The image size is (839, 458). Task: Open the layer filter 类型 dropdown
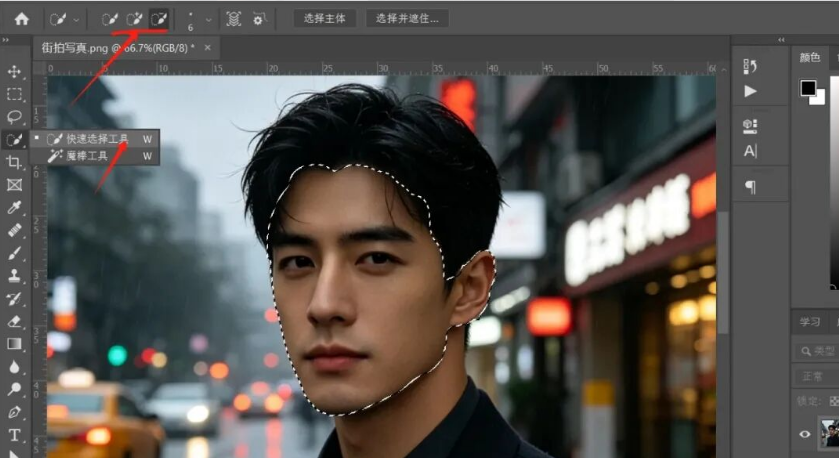817,351
